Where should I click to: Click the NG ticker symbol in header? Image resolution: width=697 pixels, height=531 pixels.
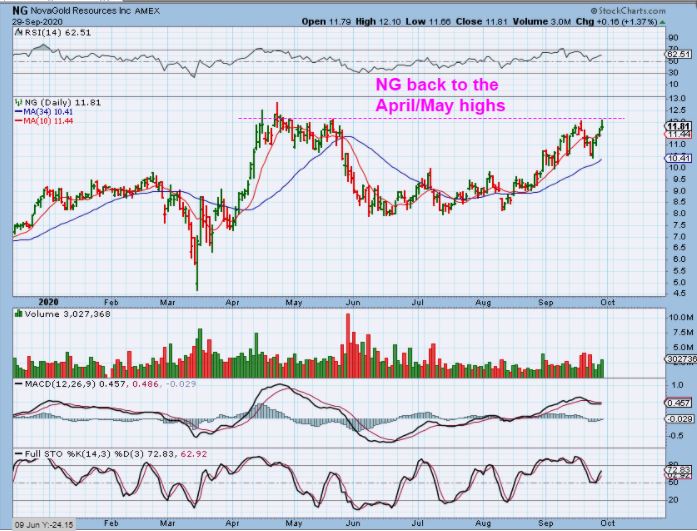pos(20,11)
